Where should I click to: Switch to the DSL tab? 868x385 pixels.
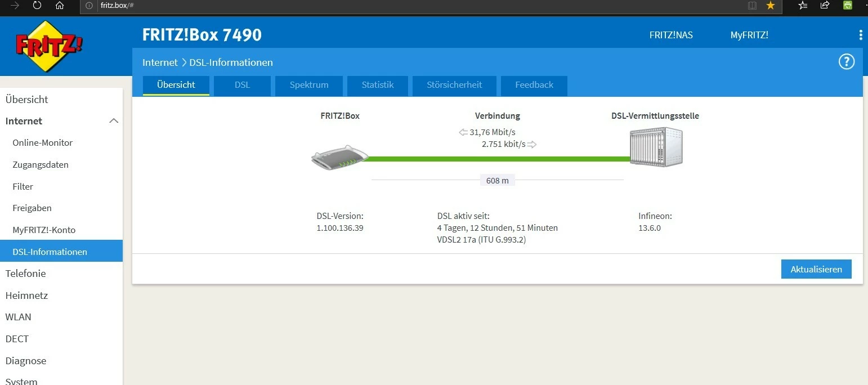tap(243, 86)
